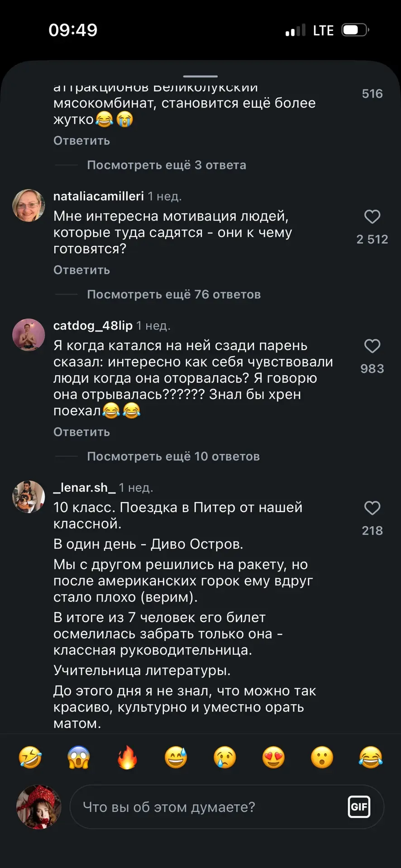Insert the heart-eyes emoji
This screenshot has height=868, width=401.
(273, 757)
